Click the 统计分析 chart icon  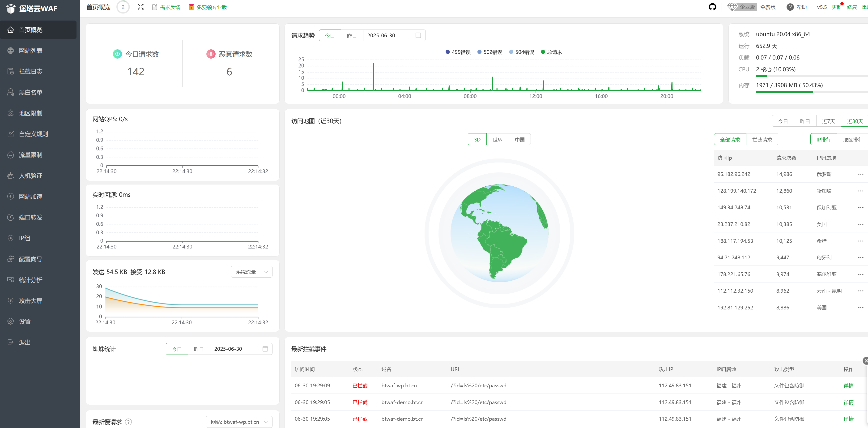tap(11, 280)
